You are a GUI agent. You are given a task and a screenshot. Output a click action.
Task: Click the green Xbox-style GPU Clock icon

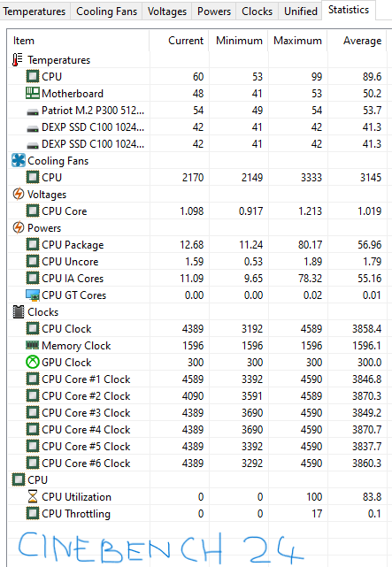(x=33, y=363)
